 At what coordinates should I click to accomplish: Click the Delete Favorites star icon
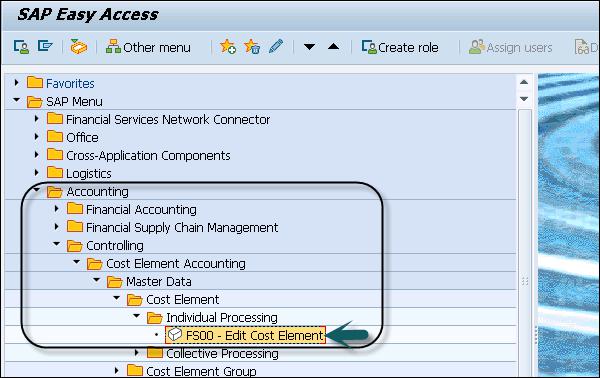point(252,47)
